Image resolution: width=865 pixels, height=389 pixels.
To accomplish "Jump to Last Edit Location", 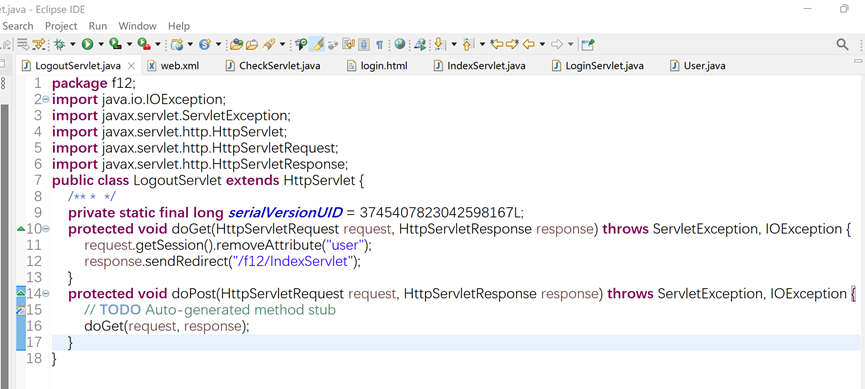I will point(497,44).
